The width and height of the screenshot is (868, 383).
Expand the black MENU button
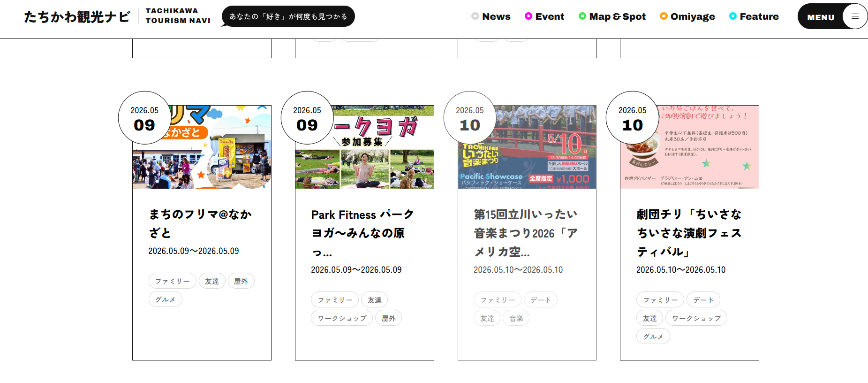click(821, 17)
